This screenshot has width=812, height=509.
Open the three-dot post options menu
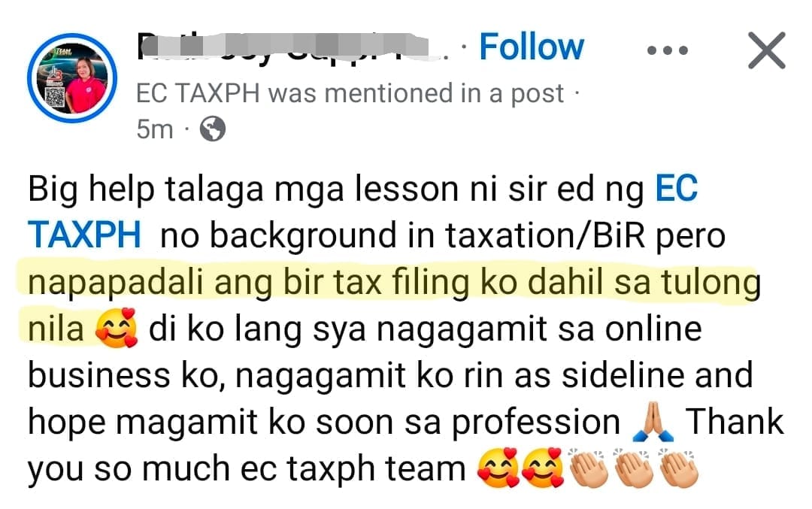point(668,50)
